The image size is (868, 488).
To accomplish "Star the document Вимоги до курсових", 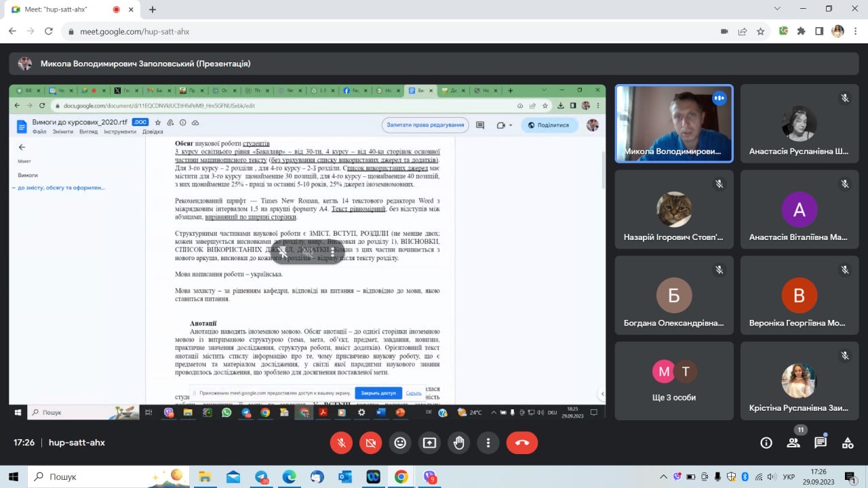I will pyautogui.click(x=158, y=123).
